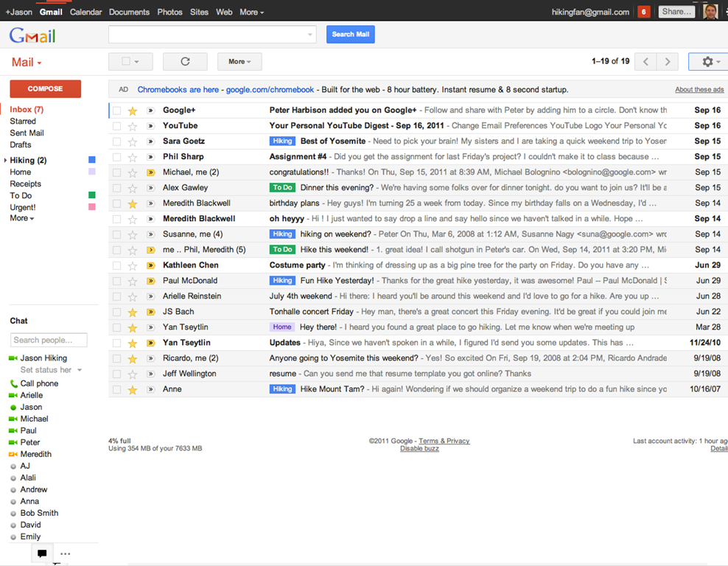Open the red notification count badge
This screenshot has width=728, height=566.
pyautogui.click(x=644, y=12)
